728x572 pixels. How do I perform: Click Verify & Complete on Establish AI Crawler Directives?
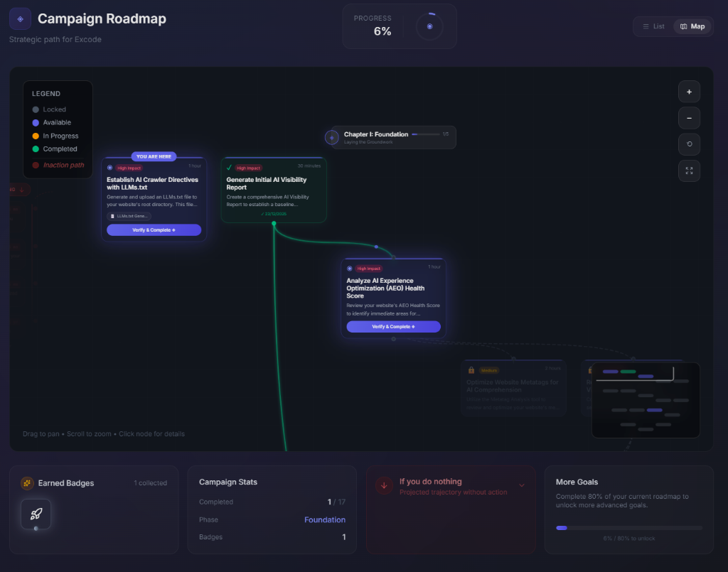154,230
